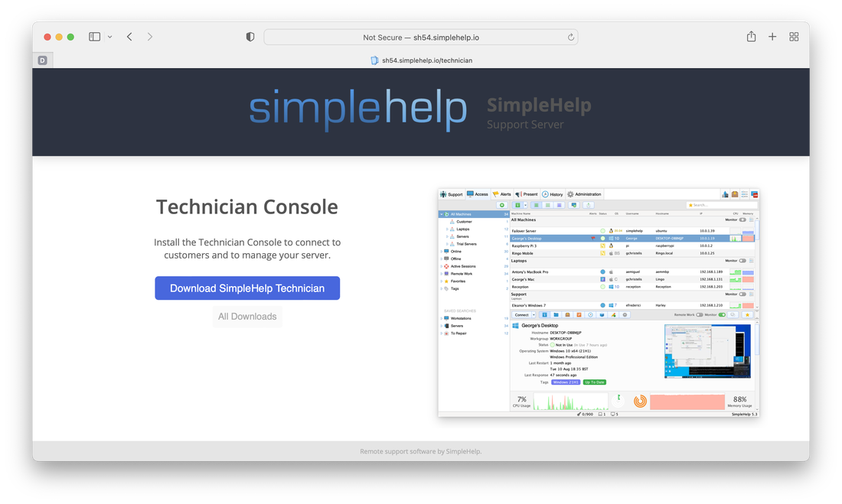The height and width of the screenshot is (504, 842).
Task: Go back using Safari's back arrow
Action: 129,37
